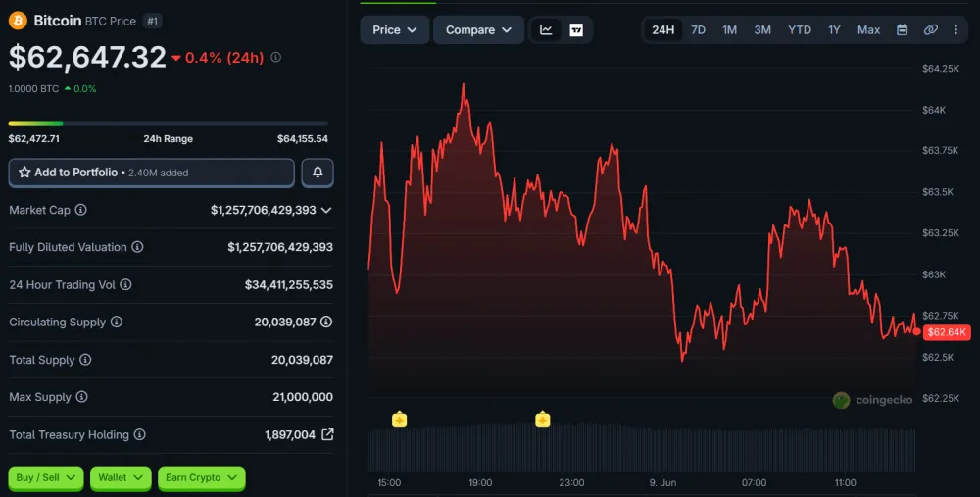
Task: Click info icon next to 20,039,087 circulating value
Action: (x=326, y=322)
